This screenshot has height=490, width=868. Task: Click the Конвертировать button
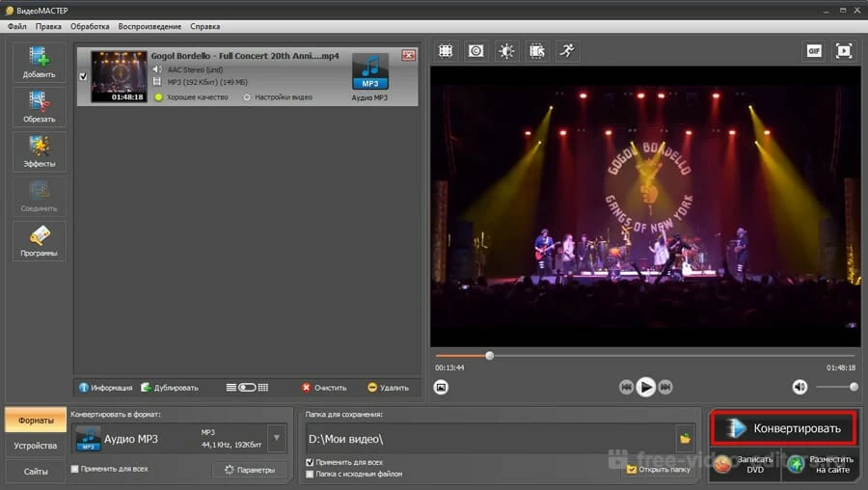tap(784, 428)
